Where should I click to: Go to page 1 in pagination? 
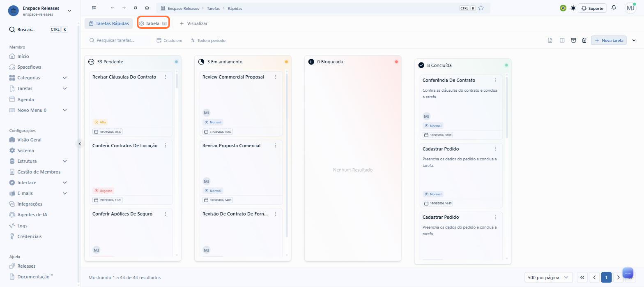pyautogui.click(x=606, y=278)
